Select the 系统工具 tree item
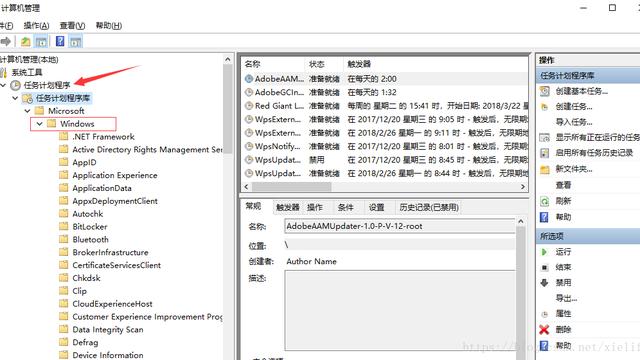Viewport: 640px width, 360px height. [x=27, y=73]
